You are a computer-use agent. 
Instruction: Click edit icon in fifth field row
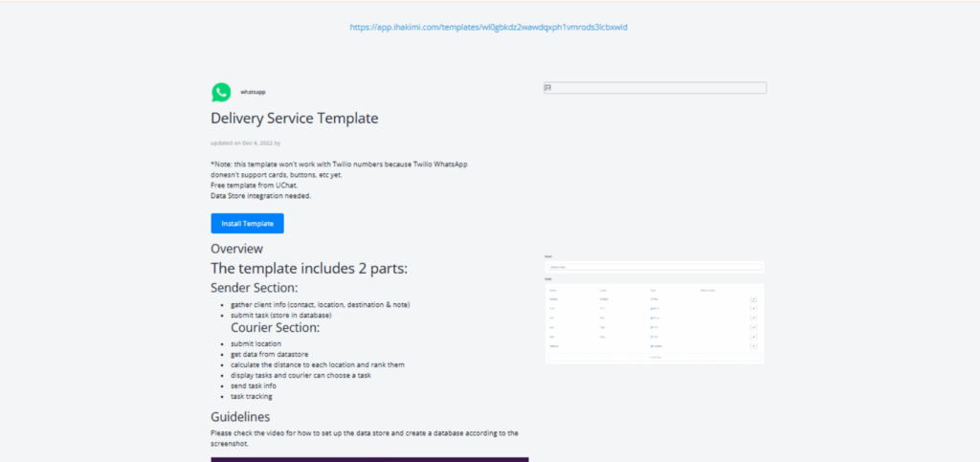click(x=753, y=338)
